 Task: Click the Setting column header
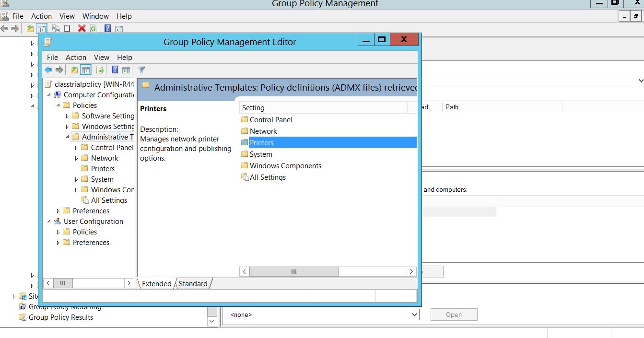tap(323, 108)
